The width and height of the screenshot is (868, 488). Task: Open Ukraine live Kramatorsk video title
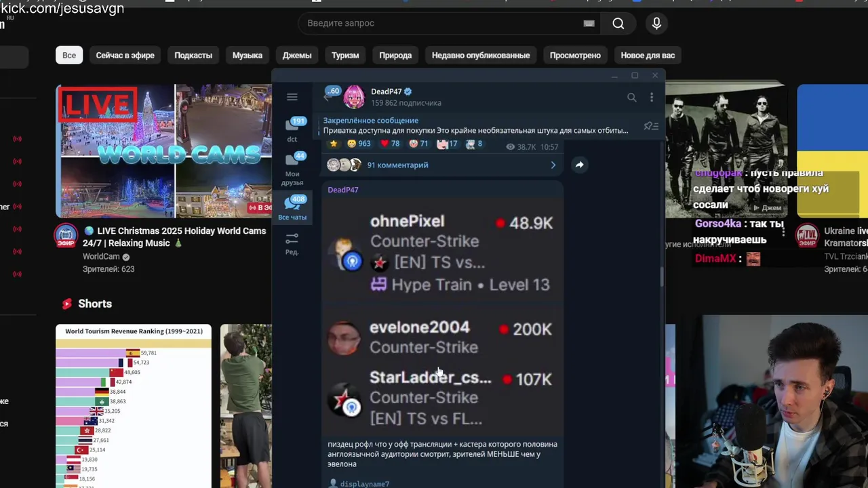(x=846, y=237)
